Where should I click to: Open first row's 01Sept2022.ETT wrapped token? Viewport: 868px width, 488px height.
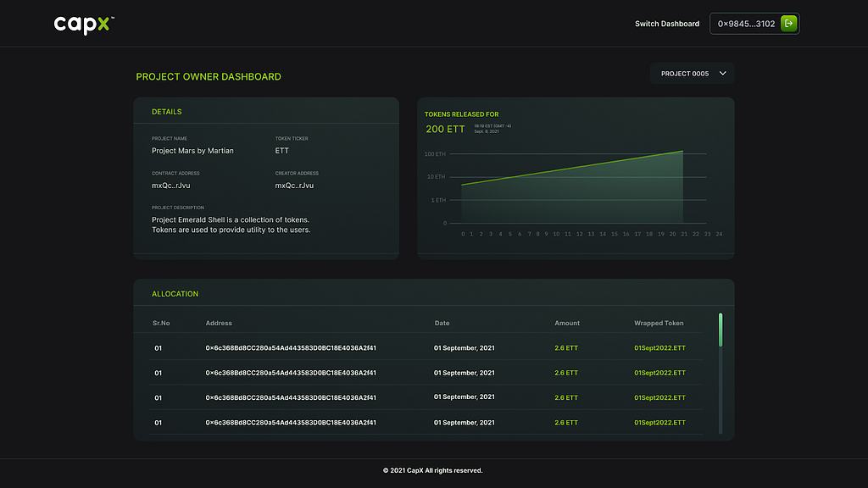click(659, 348)
